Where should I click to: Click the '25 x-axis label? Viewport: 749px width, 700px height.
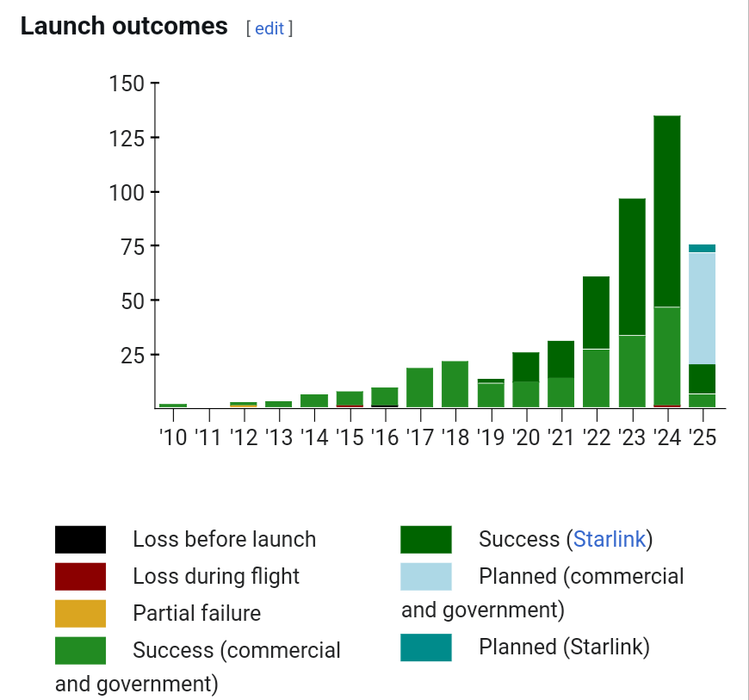coord(703,437)
